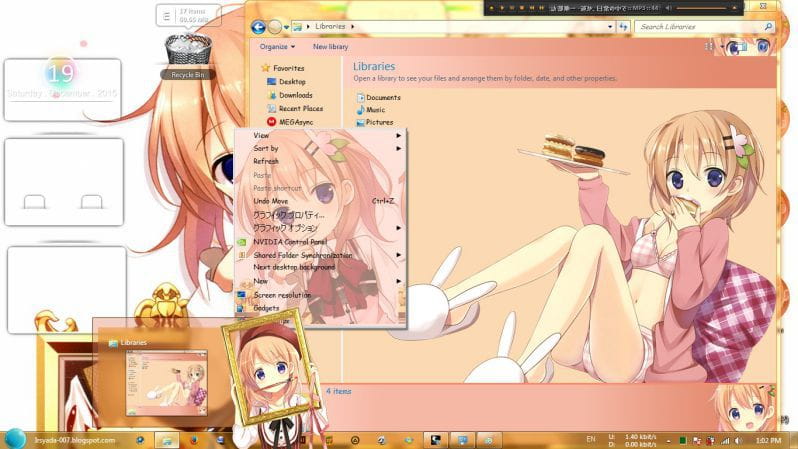Open Desktop in Favorites sidebar

(291, 82)
